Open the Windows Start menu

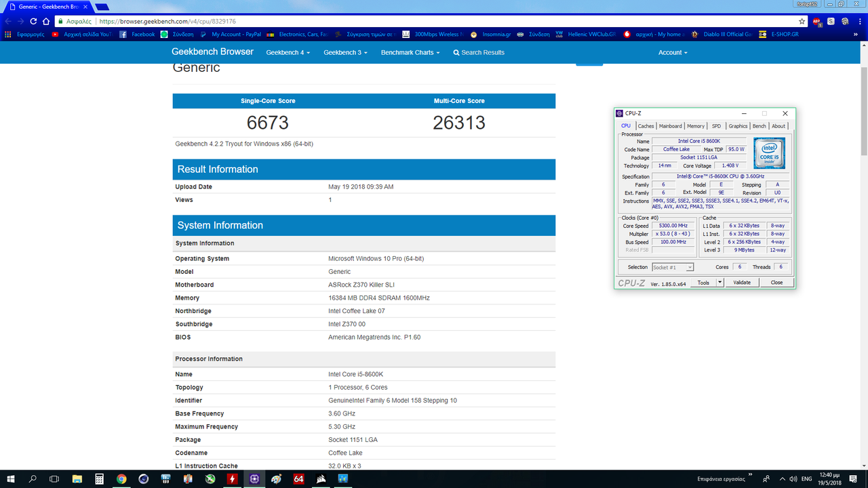pos(11,479)
